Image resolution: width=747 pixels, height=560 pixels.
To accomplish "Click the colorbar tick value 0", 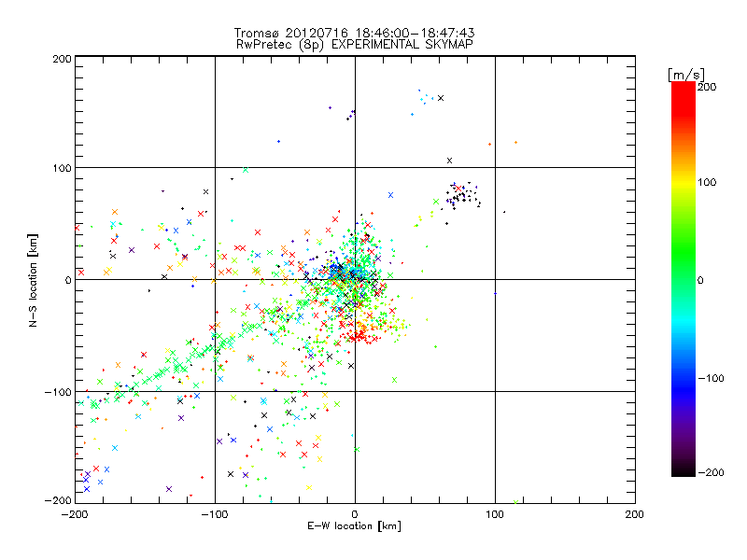I will [x=700, y=280].
